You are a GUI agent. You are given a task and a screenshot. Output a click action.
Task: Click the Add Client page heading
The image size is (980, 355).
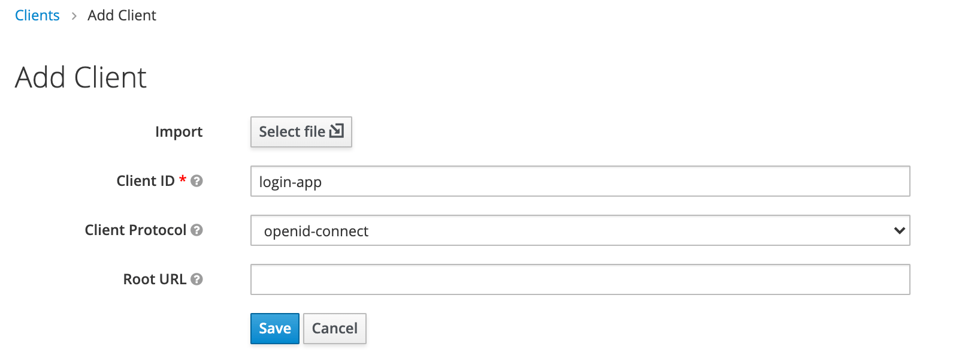[x=81, y=77]
